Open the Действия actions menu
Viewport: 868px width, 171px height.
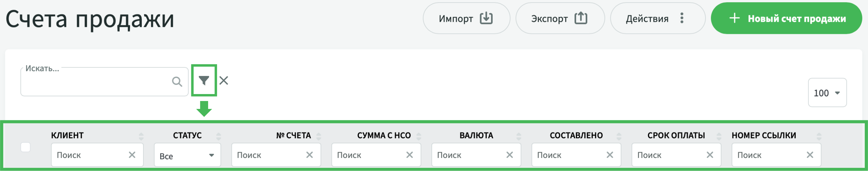(x=657, y=18)
